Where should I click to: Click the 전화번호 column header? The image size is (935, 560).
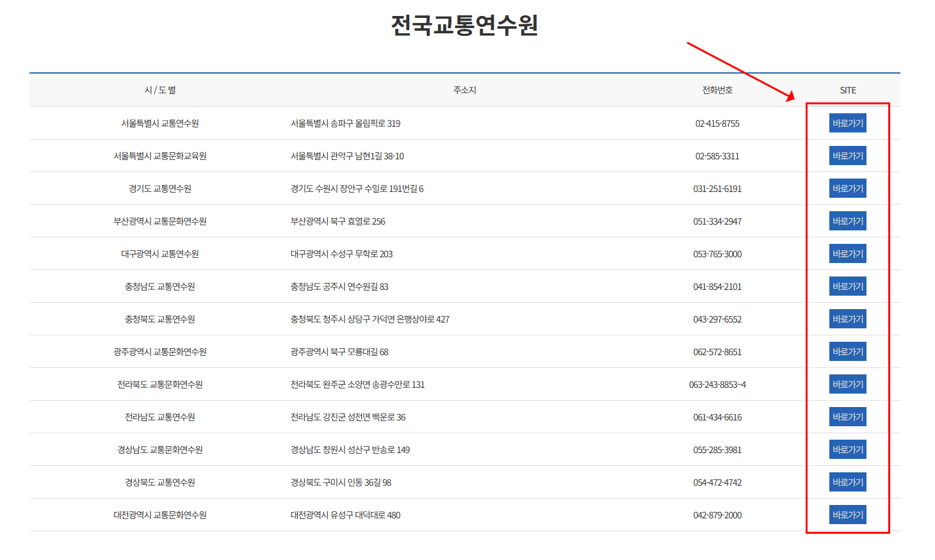[x=717, y=90]
